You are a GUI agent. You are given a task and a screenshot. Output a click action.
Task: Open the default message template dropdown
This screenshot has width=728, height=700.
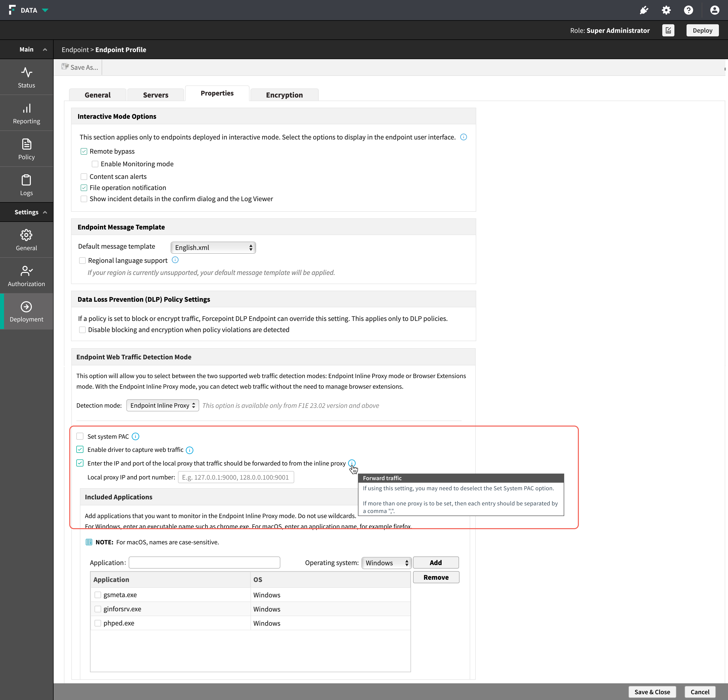tap(213, 247)
